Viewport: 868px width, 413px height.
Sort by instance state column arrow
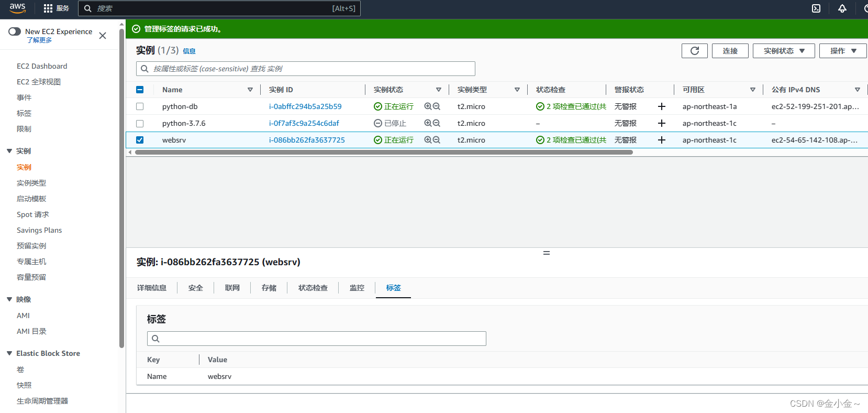(x=439, y=90)
